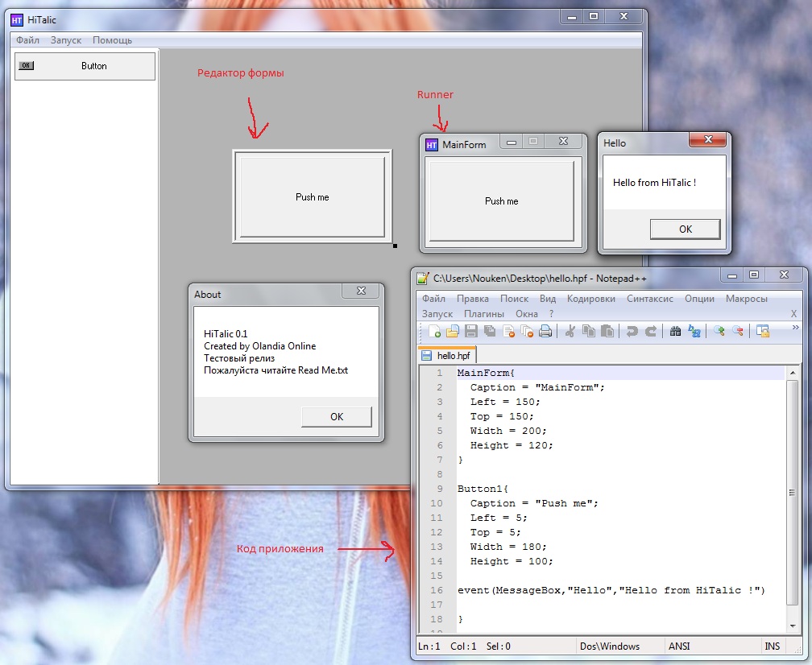The width and height of the screenshot is (812, 665).
Task: Open the Синтаксис menu in Notepad++
Action: [649, 299]
